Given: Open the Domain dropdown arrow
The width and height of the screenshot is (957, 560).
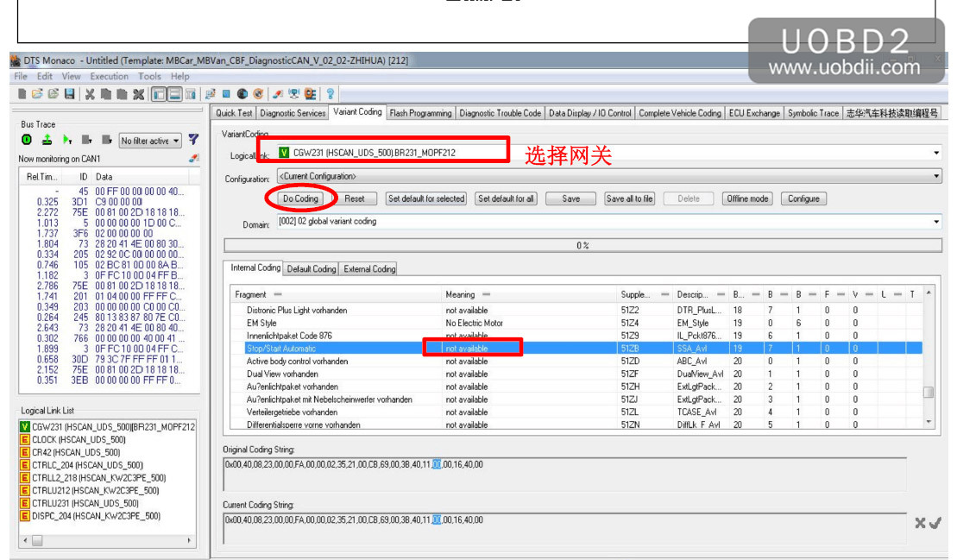Looking at the screenshot, I should point(936,222).
